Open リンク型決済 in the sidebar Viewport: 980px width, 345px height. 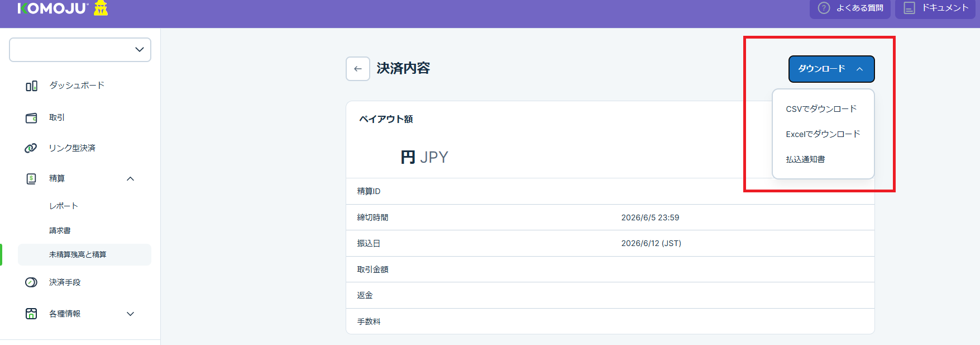tap(72, 148)
